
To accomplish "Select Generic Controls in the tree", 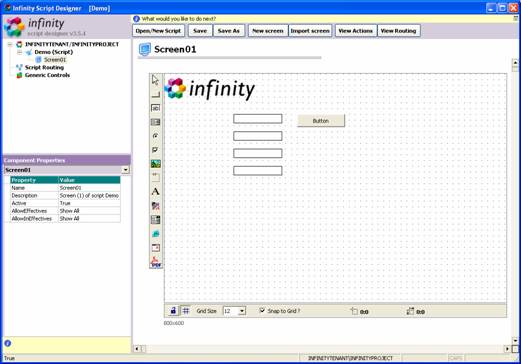I will point(47,75).
